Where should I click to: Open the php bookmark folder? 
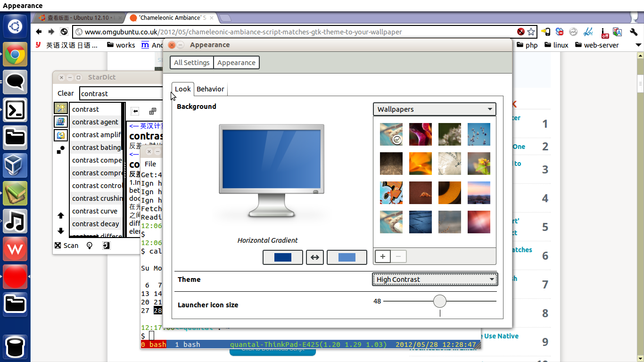(528, 45)
